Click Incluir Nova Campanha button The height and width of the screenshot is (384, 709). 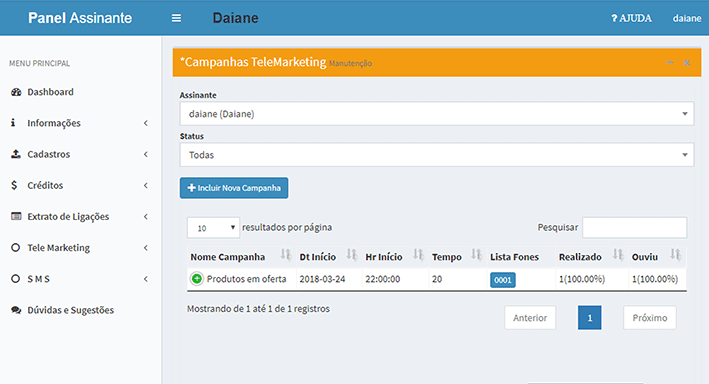point(234,188)
